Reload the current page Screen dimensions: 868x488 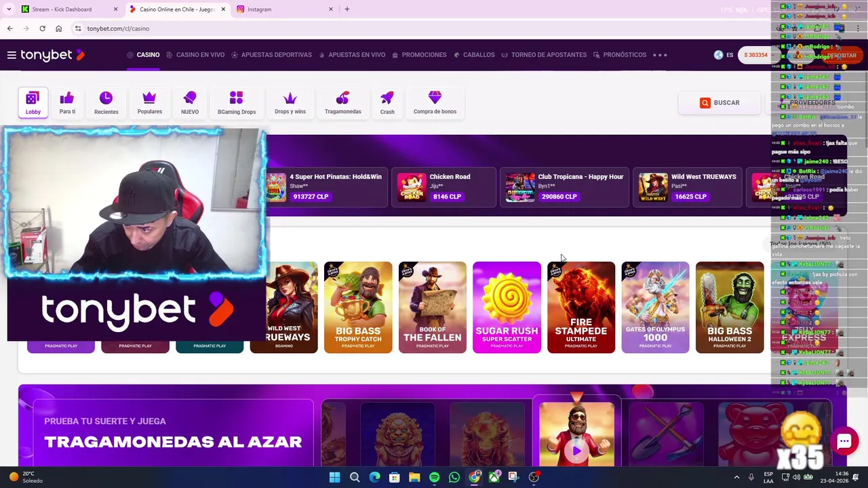pos(42,28)
